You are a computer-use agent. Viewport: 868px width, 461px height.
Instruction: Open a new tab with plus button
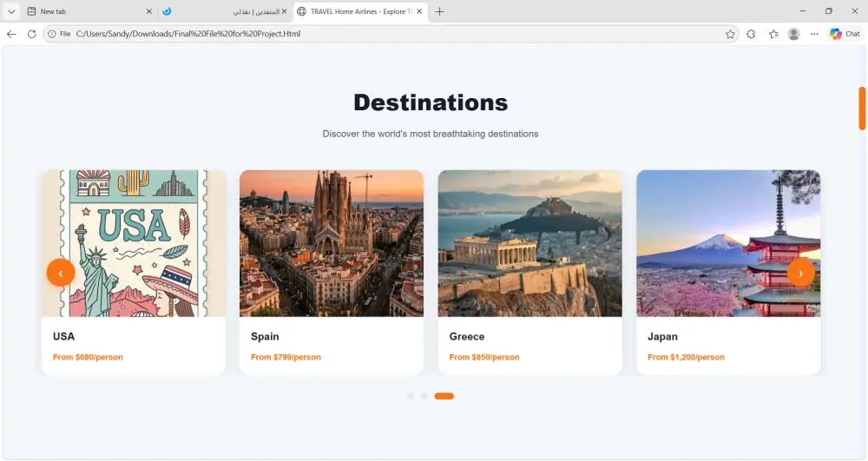pyautogui.click(x=439, y=11)
